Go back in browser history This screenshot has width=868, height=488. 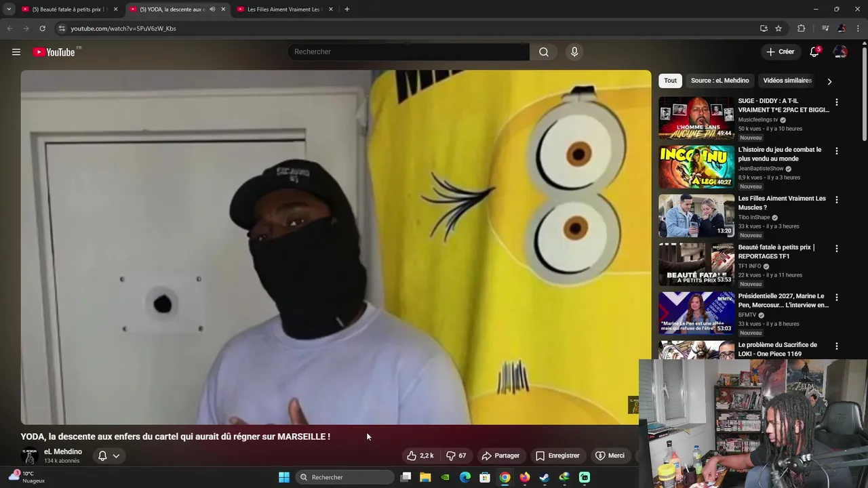coord(9,28)
